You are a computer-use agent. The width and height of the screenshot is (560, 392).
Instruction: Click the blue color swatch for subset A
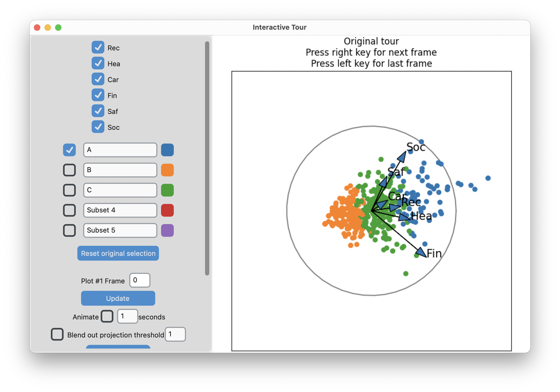(x=167, y=150)
